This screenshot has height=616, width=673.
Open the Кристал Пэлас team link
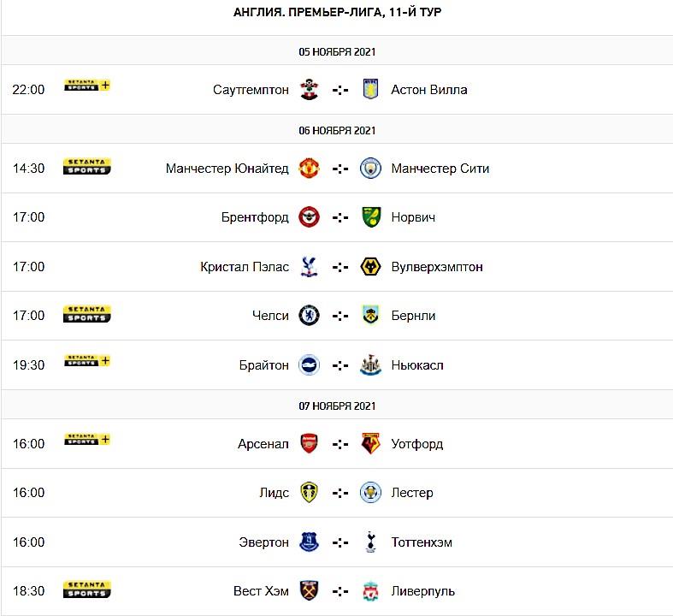point(245,267)
